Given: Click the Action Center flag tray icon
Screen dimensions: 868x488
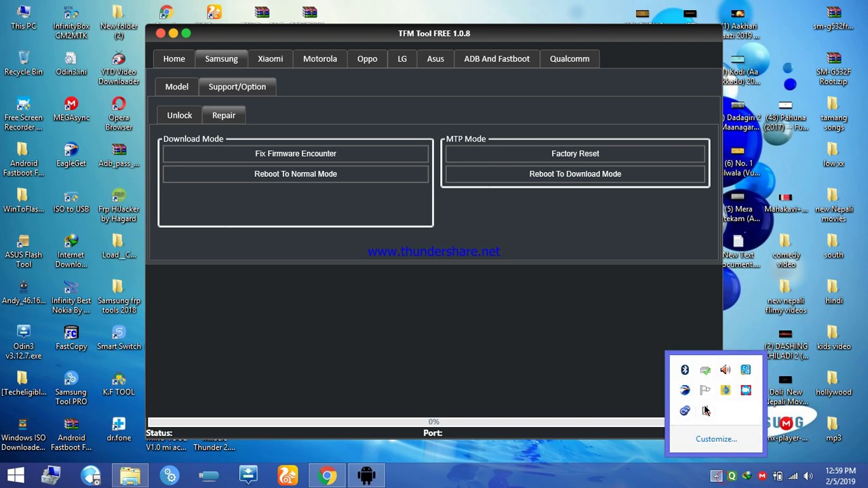Looking at the screenshot, I should (705, 390).
